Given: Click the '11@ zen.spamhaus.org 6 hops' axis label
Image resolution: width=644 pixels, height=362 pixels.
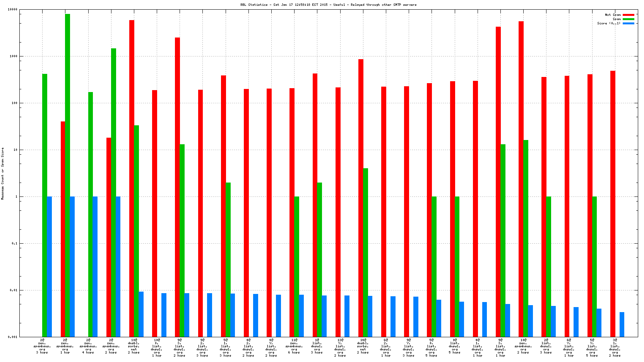Looking at the screenshot, I should [x=294, y=346].
